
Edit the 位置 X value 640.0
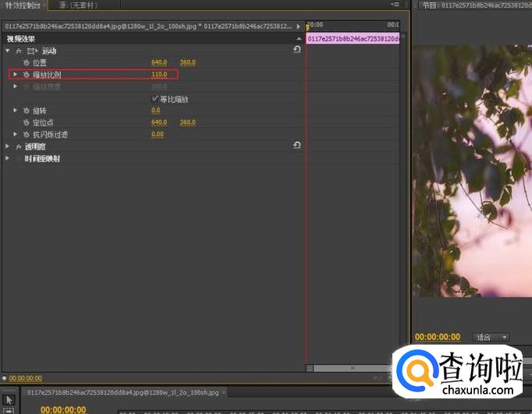tap(159, 62)
